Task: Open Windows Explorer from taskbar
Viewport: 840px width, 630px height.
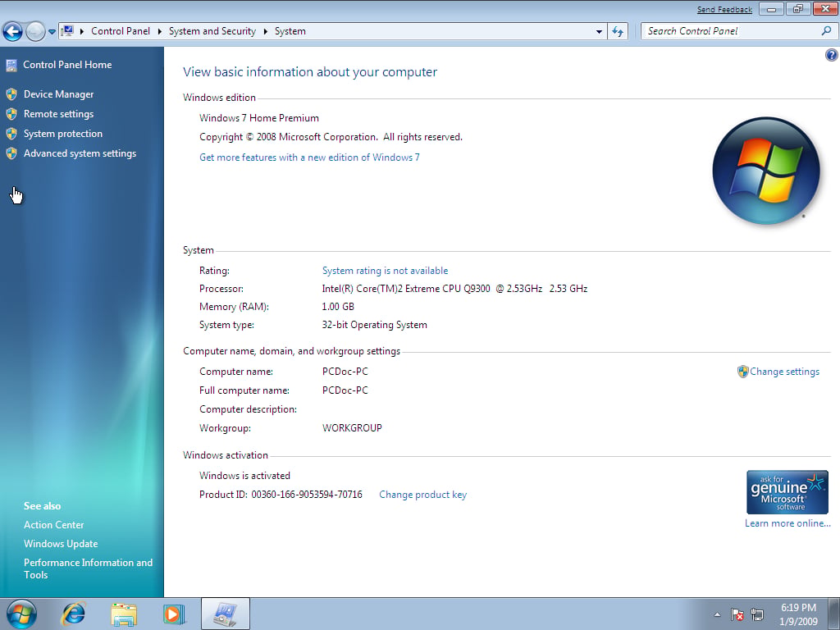Action: pyautogui.click(x=124, y=614)
